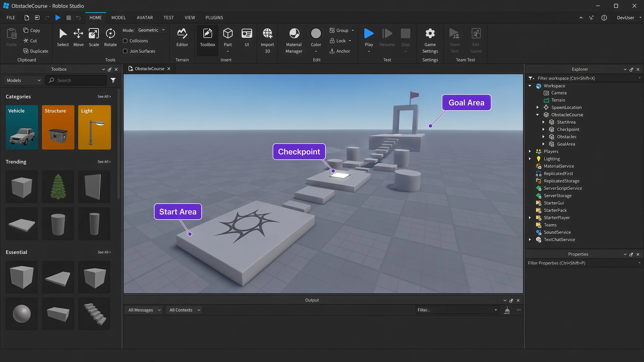644x362 pixels.
Task: Switch to the MODEL ribbon tab
Action: (x=118, y=18)
